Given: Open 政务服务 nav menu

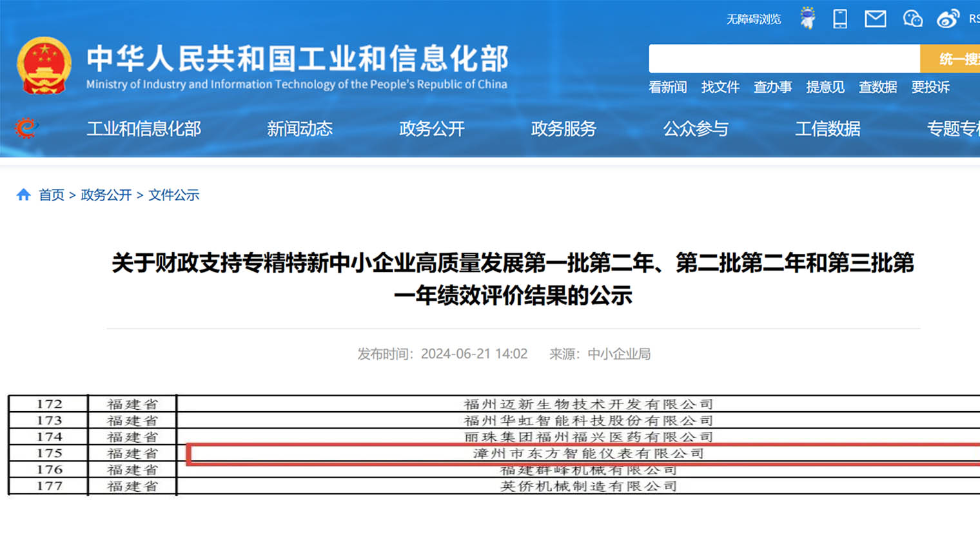Looking at the screenshot, I should click(563, 129).
